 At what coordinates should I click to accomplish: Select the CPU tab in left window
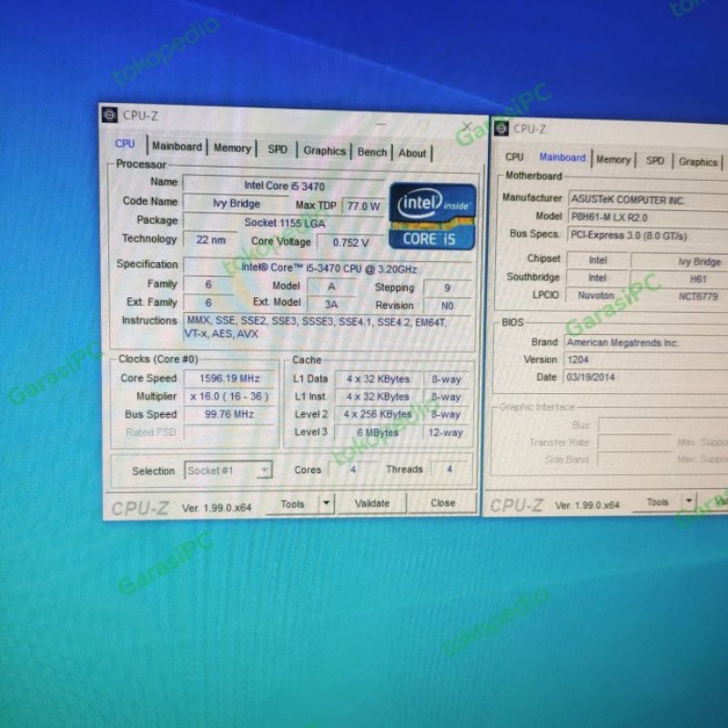125,144
